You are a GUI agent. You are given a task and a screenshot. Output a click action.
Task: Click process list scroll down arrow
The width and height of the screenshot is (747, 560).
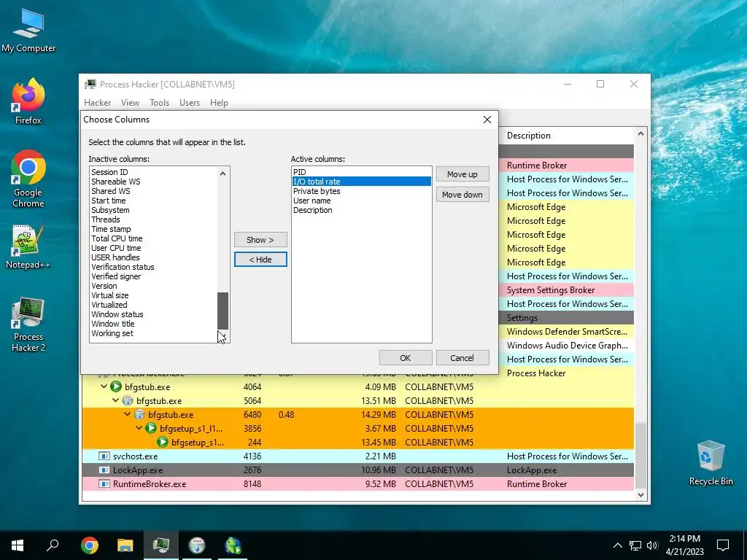[x=640, y=495]
